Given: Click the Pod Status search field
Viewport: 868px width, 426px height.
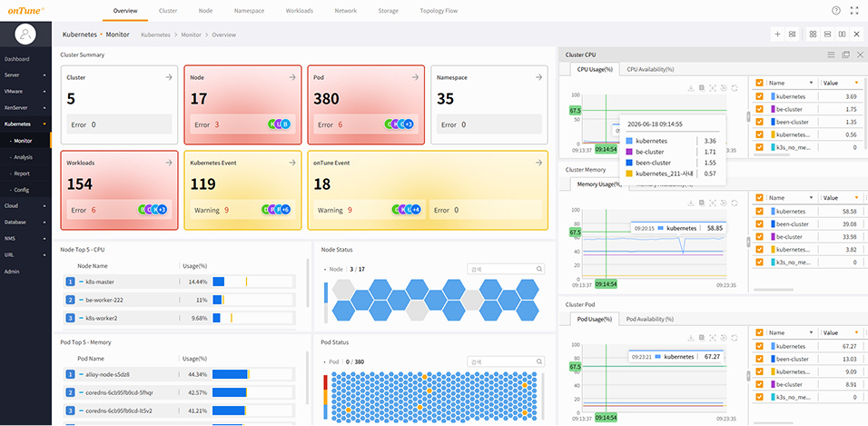Looking at the screenshot, I should 506,362.
